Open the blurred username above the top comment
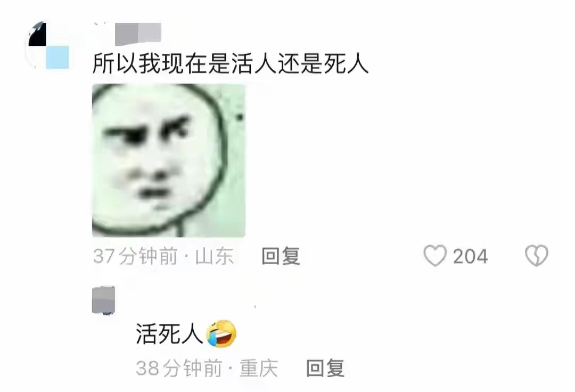Viewport: 575px width, 392px height. coord(138,34)
